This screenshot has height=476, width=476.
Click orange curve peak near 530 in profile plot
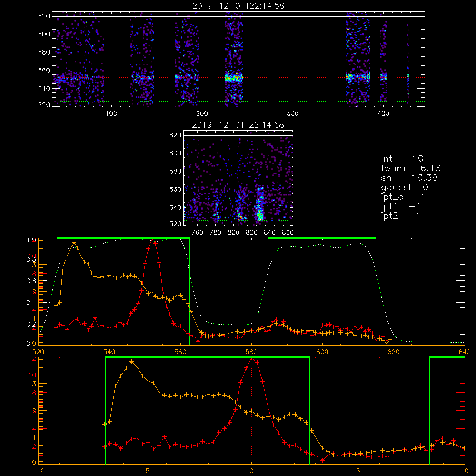(74, 243)
